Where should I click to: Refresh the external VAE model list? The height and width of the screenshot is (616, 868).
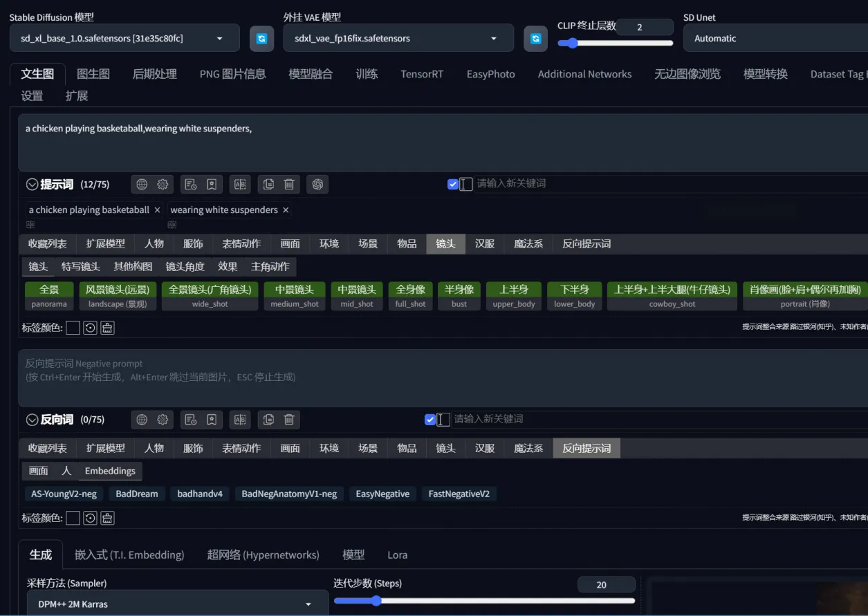(535, 39)
